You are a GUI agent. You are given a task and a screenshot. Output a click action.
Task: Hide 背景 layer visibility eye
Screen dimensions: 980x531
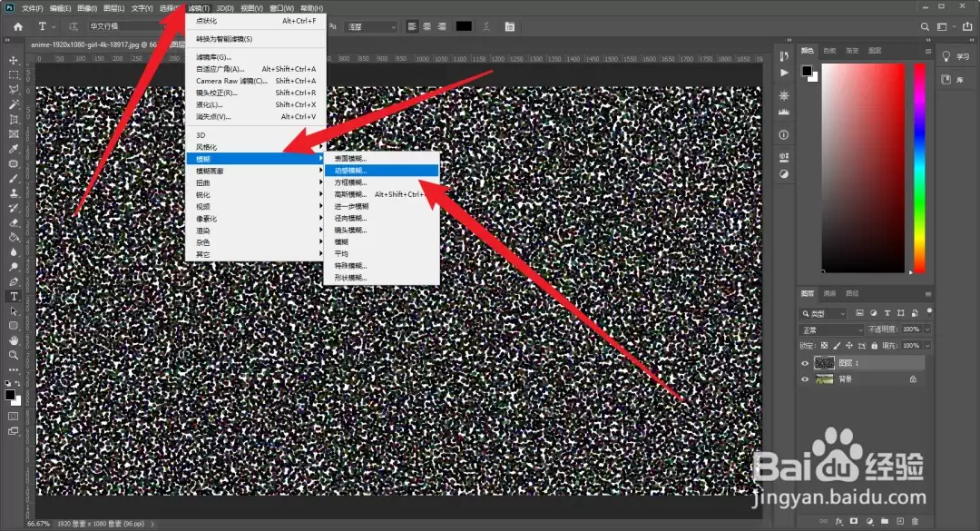[805, 379]
